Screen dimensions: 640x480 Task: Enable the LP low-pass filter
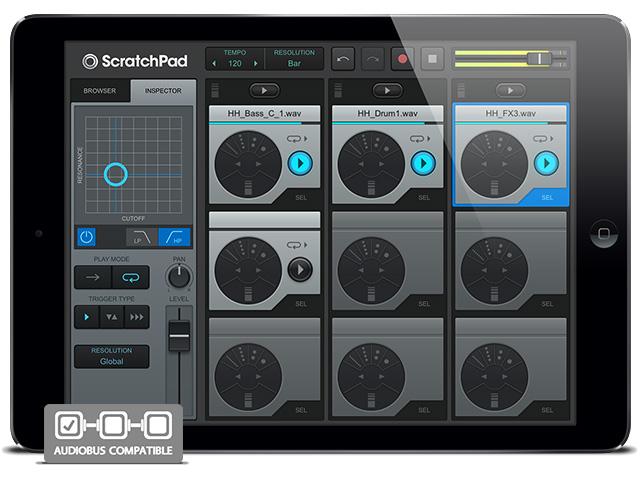[x=139, y=238]
